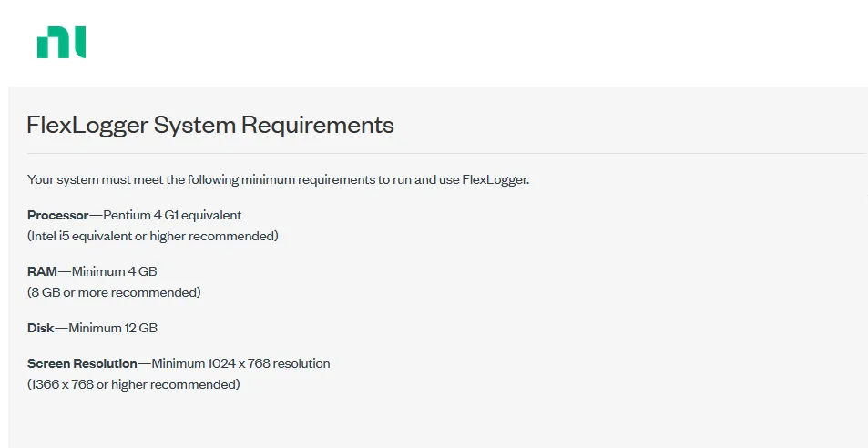Click the word 'Requirements' in the heading
868x448 pixels.
[x=317, y=126]
